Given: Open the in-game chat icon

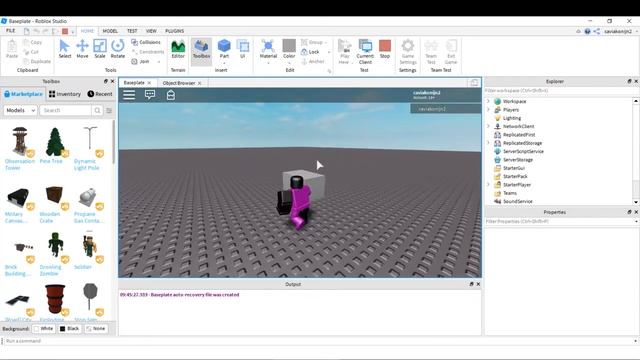Looking at the screenshot, I should click(x=150, y=95).
